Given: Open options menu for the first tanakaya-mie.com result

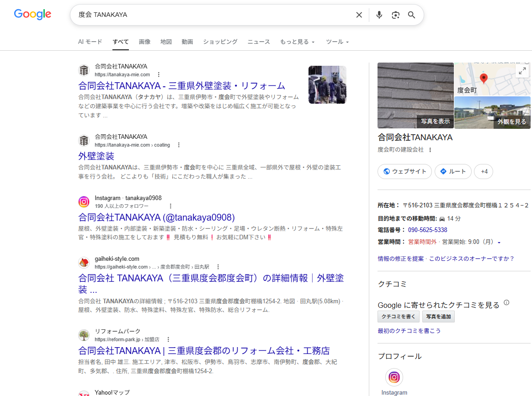Looking at the screenshot, I should point(159,74).
